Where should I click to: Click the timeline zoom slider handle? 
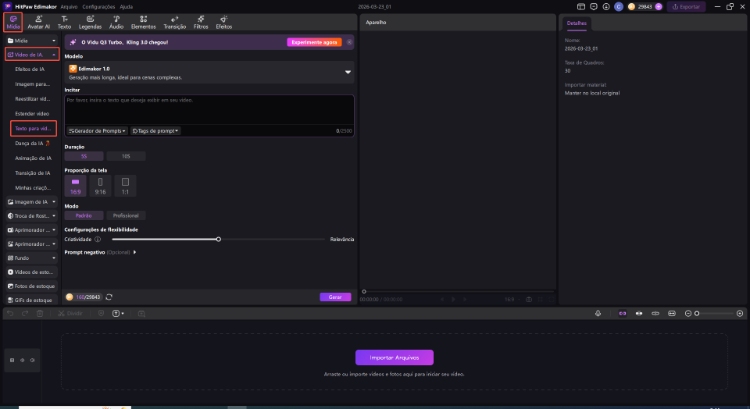tap(697, 313)
